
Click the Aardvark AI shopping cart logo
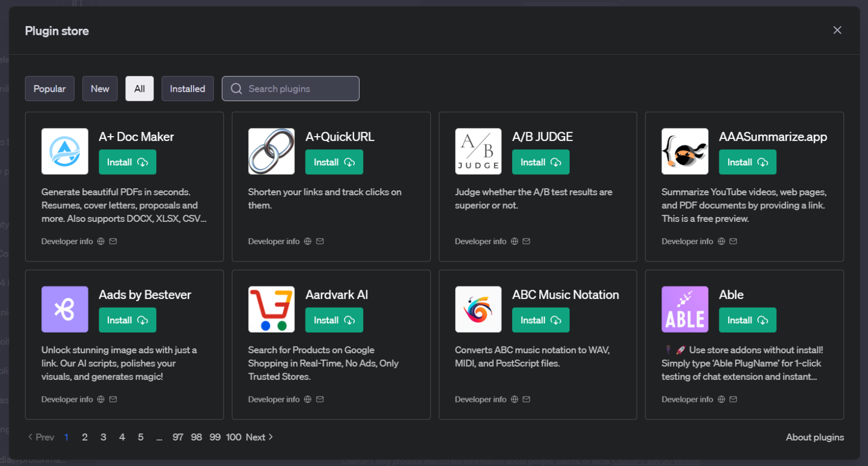pyautogui.click(x=271, y=309)
